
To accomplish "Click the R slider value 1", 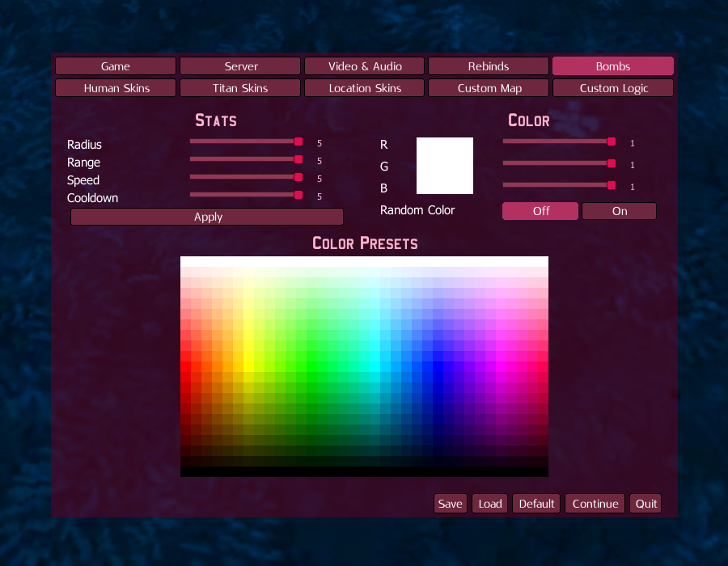I will (633, 143).
